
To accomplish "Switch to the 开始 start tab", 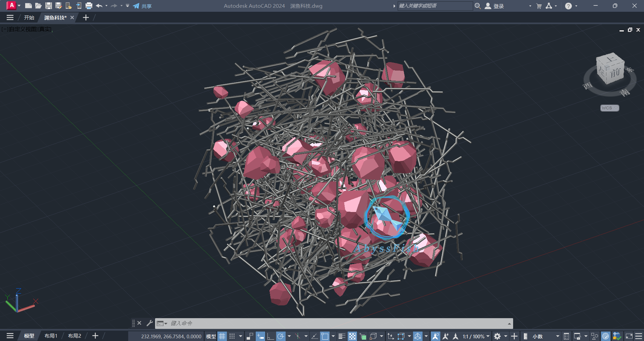I will click(x=29, y=18).
